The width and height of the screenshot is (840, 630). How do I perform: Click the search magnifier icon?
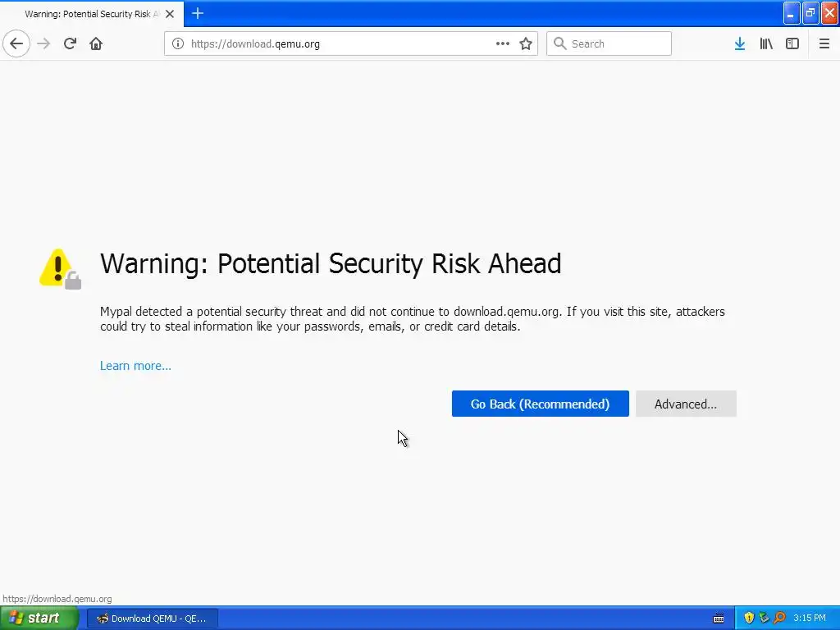click(559, 44)
